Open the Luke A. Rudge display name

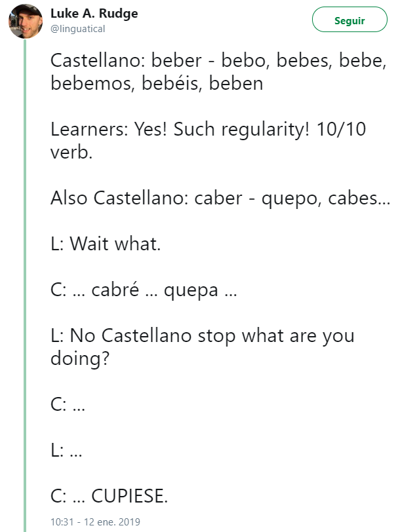pyautogui.click(x=94, y=14)
